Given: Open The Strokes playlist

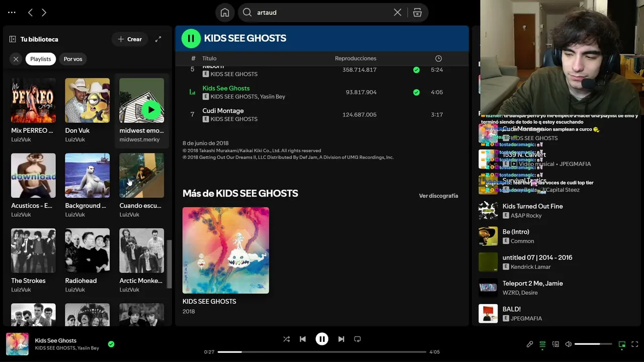Looking at the screenshot, I should (x=33, y=260).
